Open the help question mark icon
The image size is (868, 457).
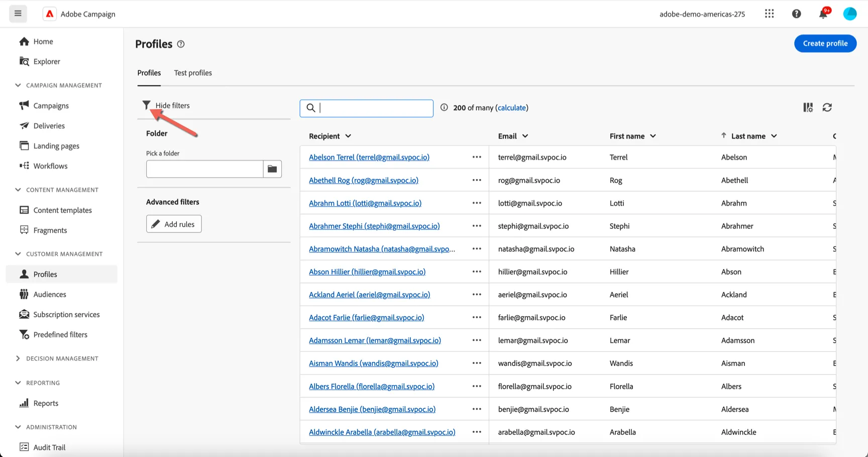click(x=796, y=14)
